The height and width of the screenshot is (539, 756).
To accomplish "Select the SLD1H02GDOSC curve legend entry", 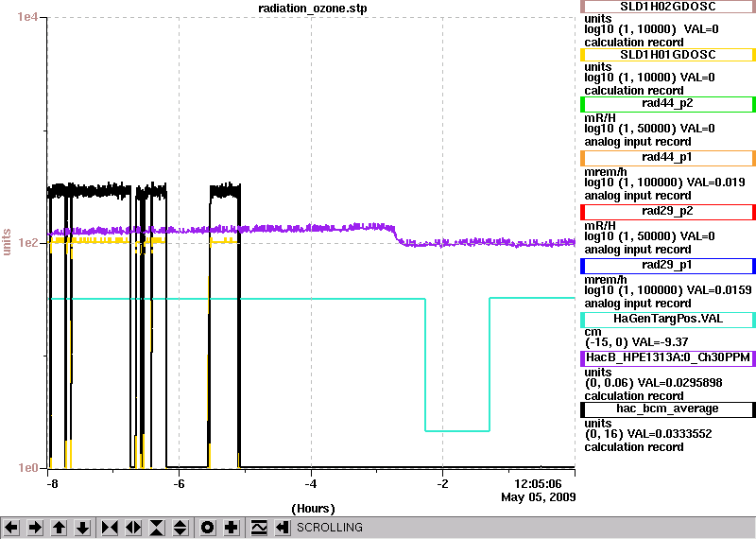I will coord(668,7).
